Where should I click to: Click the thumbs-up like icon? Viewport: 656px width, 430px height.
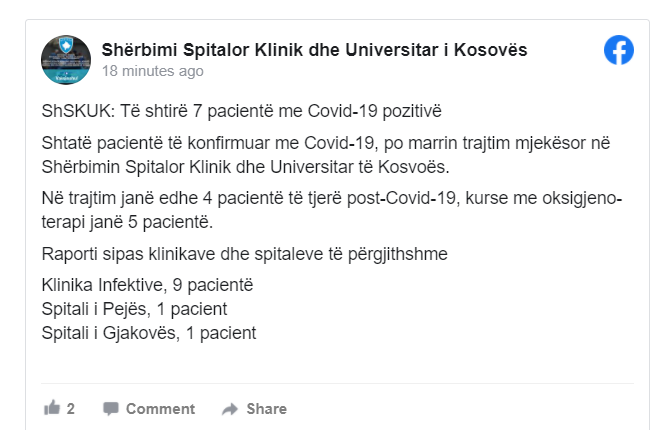[x=52, y=408]
